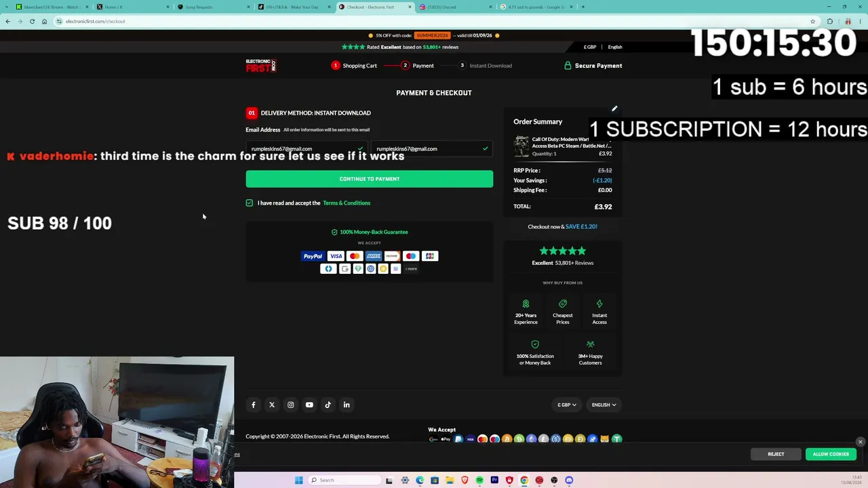Open top bar English language selector
The width and height of the screenshot is (868, 488).
click(x=615, y=47)
